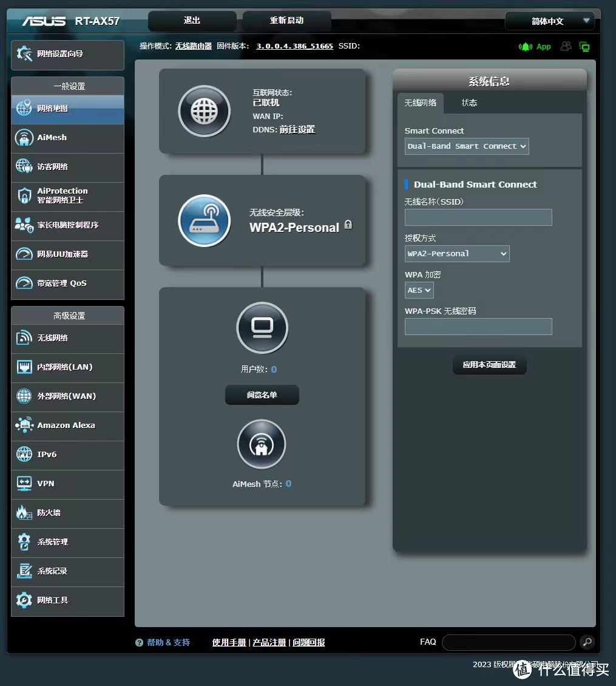Click the 退出 logout button
The image size is (616, 686).
[x=192, y=21]
